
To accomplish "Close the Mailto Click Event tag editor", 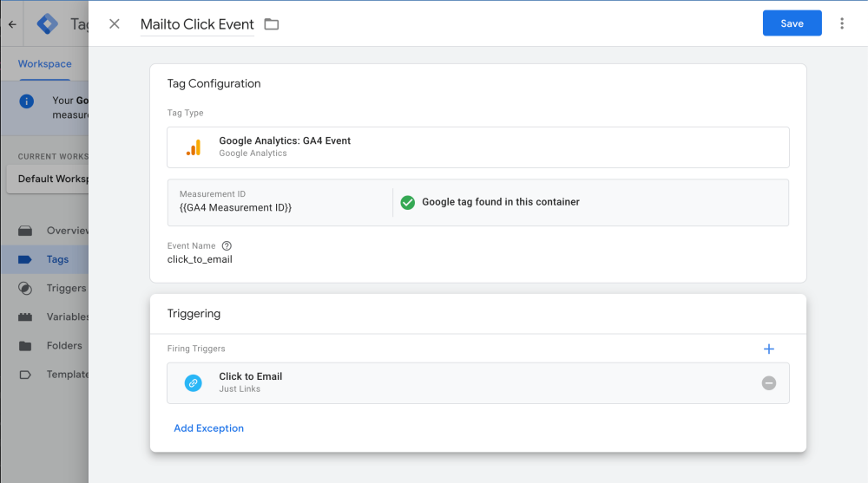I will 114,23.
